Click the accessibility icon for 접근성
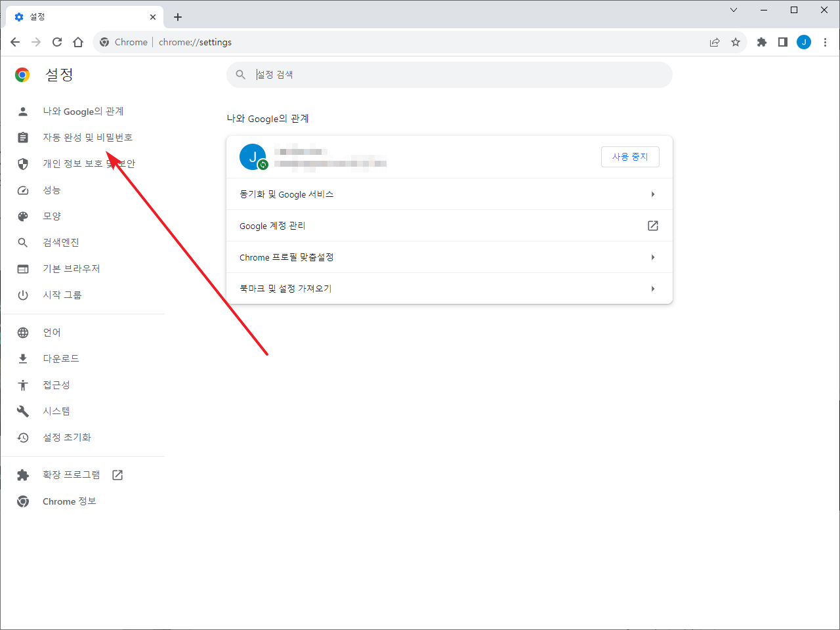This screenshot has width=840, height=630. pyautogui.click(x=23, y=385)
